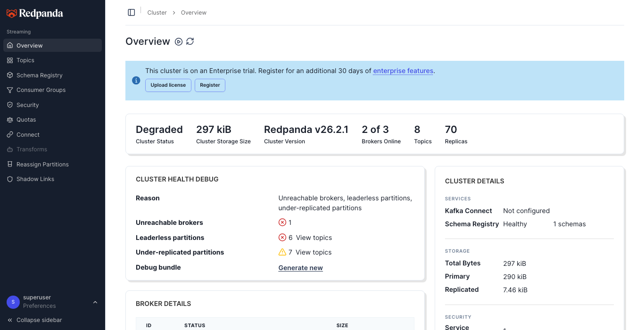Click View topics for Leaderless partitions
The height and width of the screenshot is (330, 644).
314,238
